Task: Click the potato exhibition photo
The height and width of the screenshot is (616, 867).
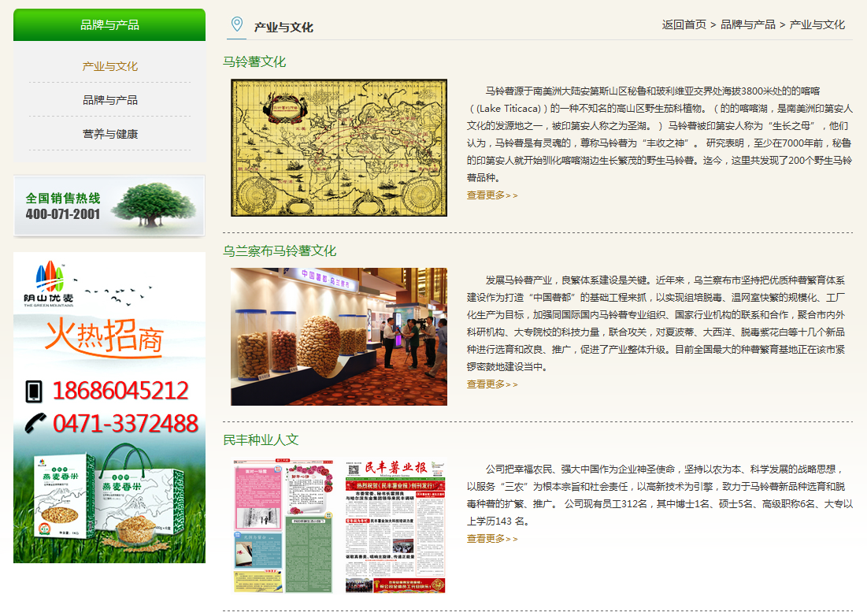Action: 339,335
